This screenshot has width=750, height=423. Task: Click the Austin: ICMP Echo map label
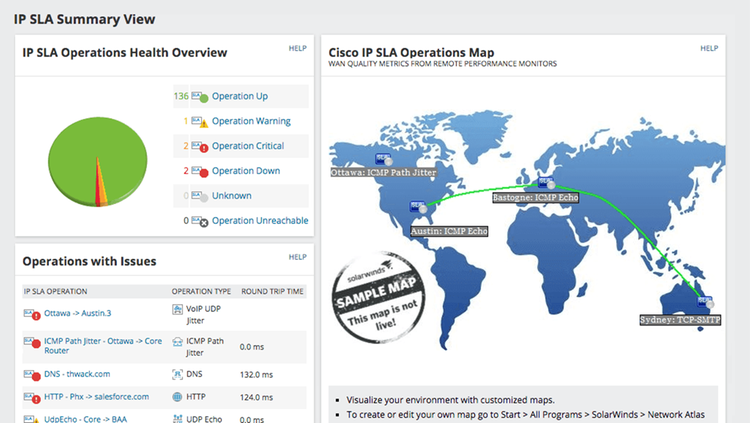(x=449, y=231)
